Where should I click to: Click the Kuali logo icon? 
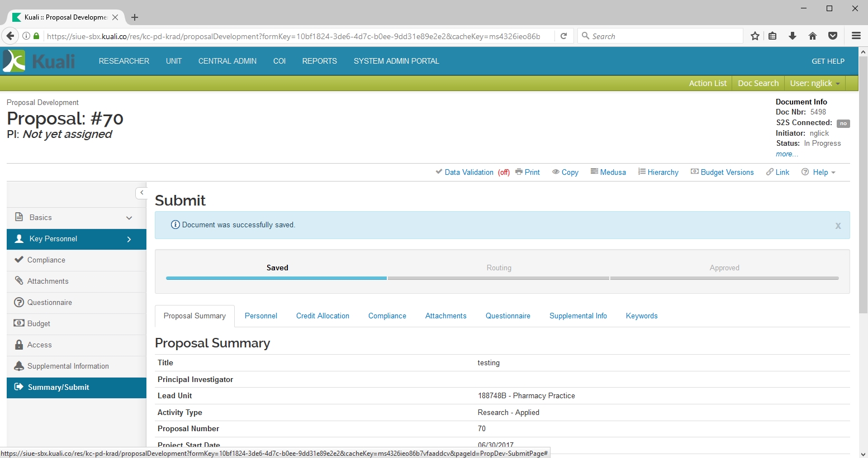tap(15, 61)
